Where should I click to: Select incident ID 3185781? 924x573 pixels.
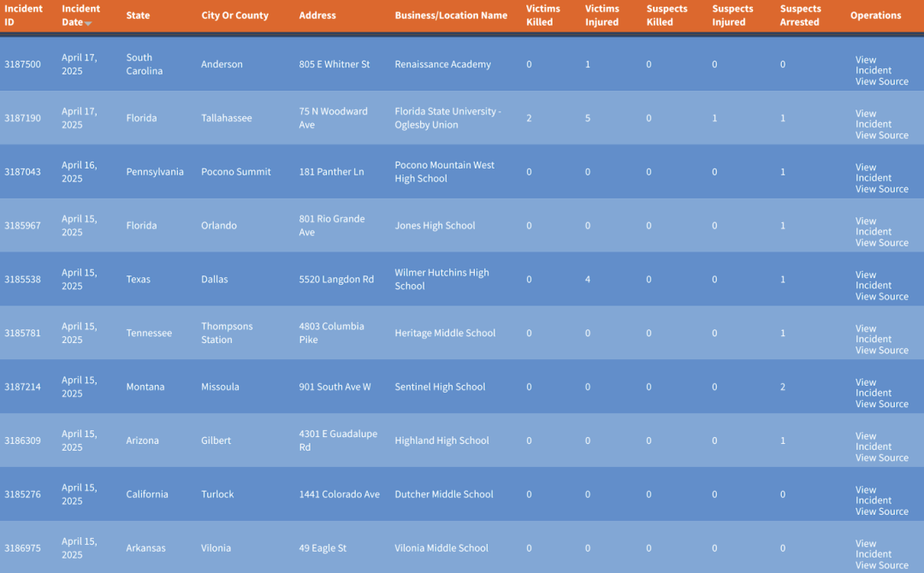pos(22,333)
